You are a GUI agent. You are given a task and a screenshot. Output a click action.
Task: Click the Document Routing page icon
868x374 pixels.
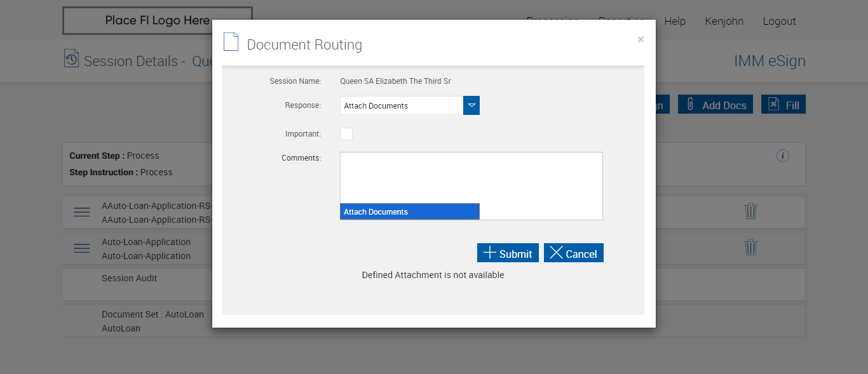pos(231,42)
